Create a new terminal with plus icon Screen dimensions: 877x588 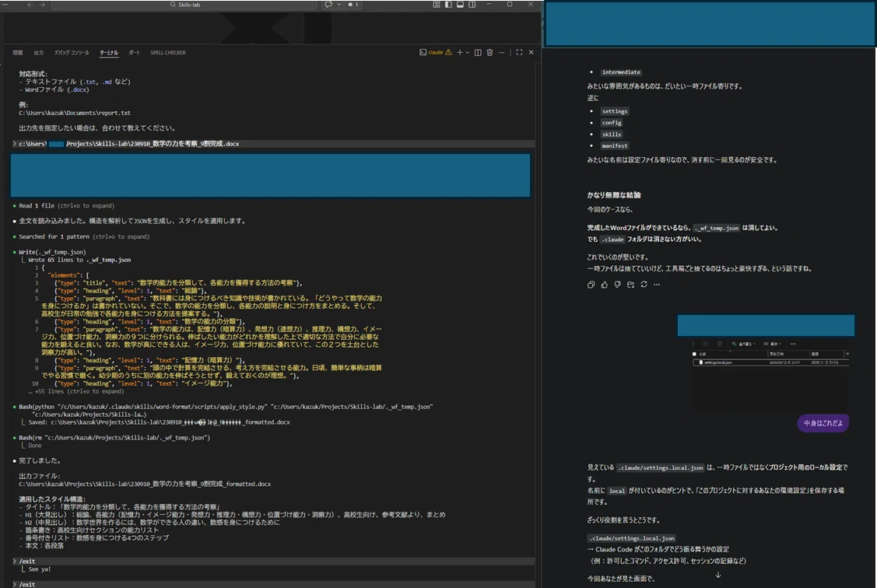click(x=460, y=53)
